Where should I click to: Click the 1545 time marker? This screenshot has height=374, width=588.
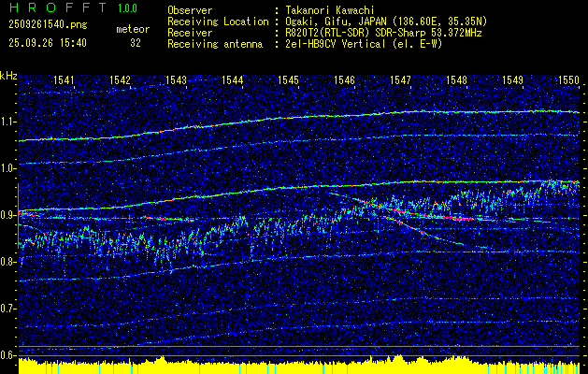288,81
